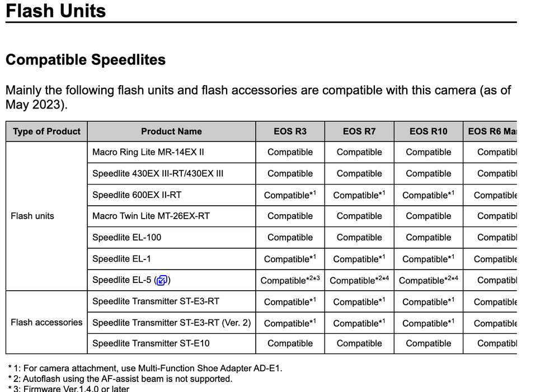Viewport: 559px width, 392px height.
Task: Click the Speedlite Transmitter ST-E10 cell
Action: (x=151, y=343)
